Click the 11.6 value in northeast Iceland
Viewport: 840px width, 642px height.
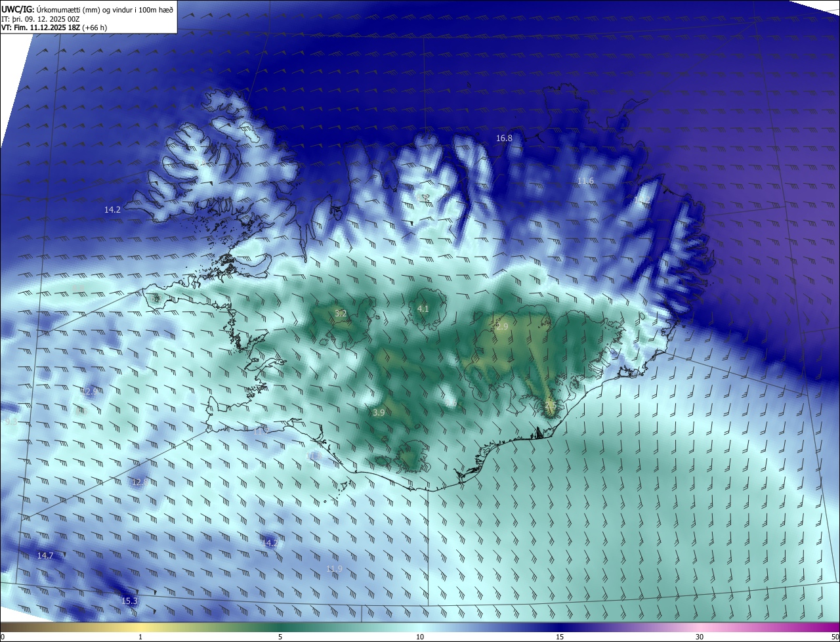pyautogui.click(x=585, y=181)
